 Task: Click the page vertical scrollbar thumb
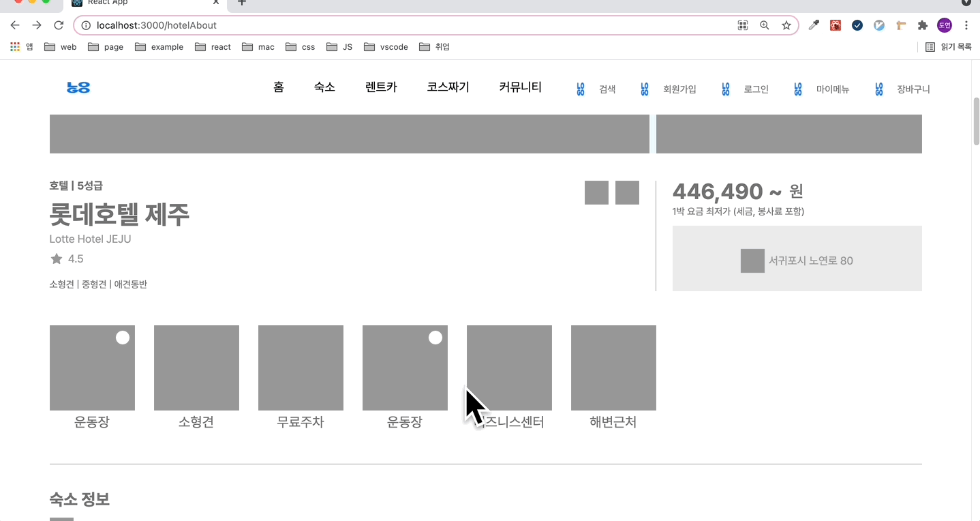976,121
